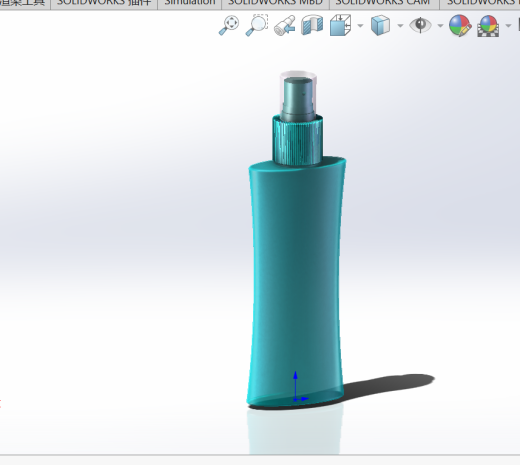
Task: Select the ribbed collar below the cap
Action: [x=297, y=140]
